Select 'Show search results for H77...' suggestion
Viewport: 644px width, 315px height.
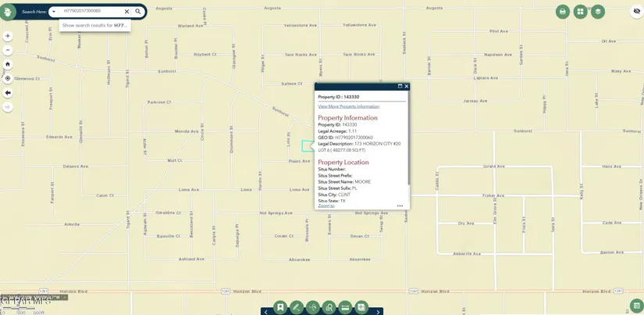tap(94, 26)
